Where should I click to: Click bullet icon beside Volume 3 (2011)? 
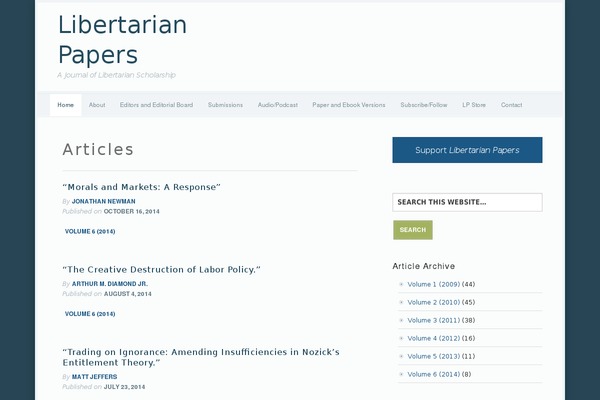click(401, 320)
